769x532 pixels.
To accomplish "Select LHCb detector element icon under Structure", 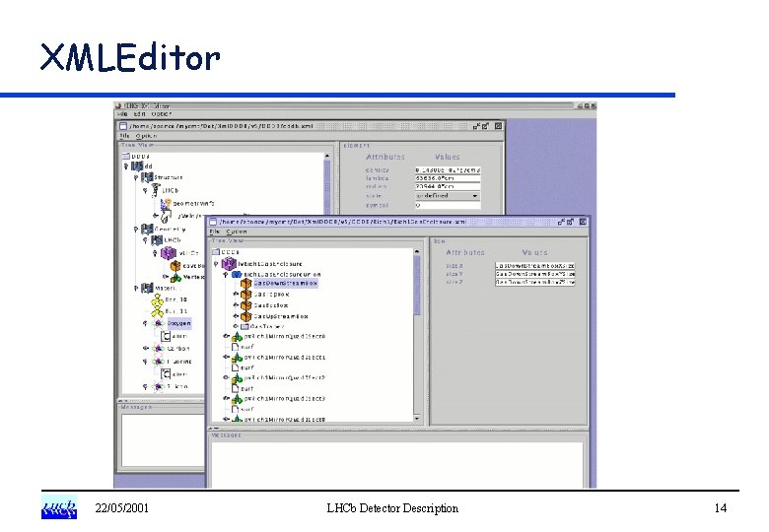I will click(x=156, y=190).
